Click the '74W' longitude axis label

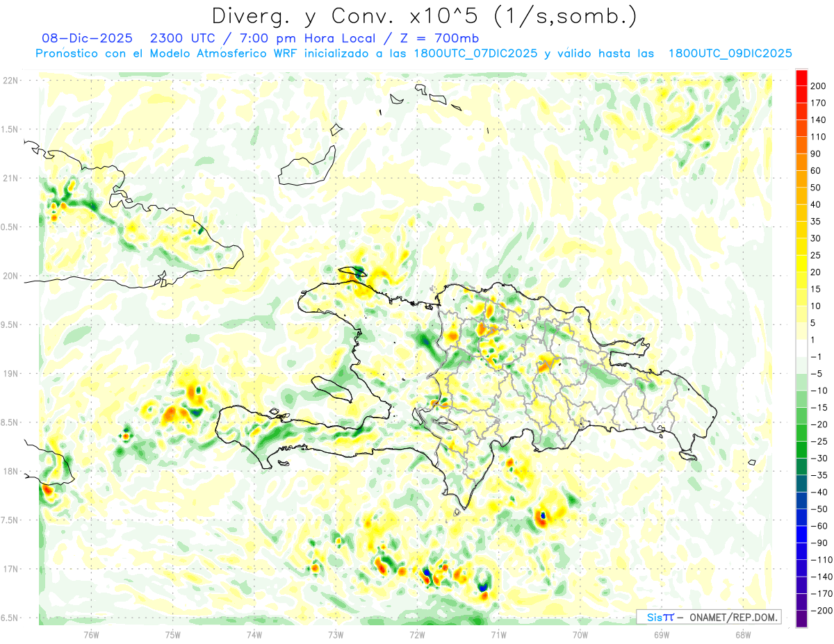point(254,636)
